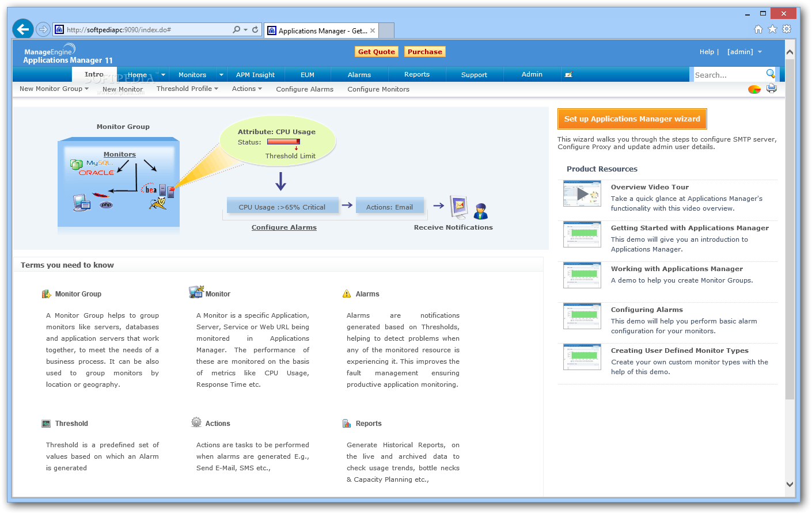The image size is (812, 514).
Task: Click the Configure Alarms link under diagram
Action: pos(284,227)
